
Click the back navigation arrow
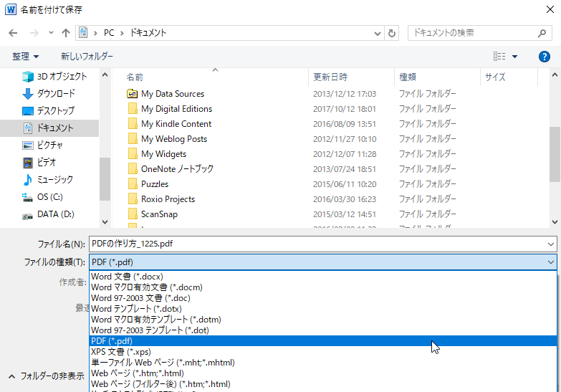pyautogui.click(x=13, y=33)
